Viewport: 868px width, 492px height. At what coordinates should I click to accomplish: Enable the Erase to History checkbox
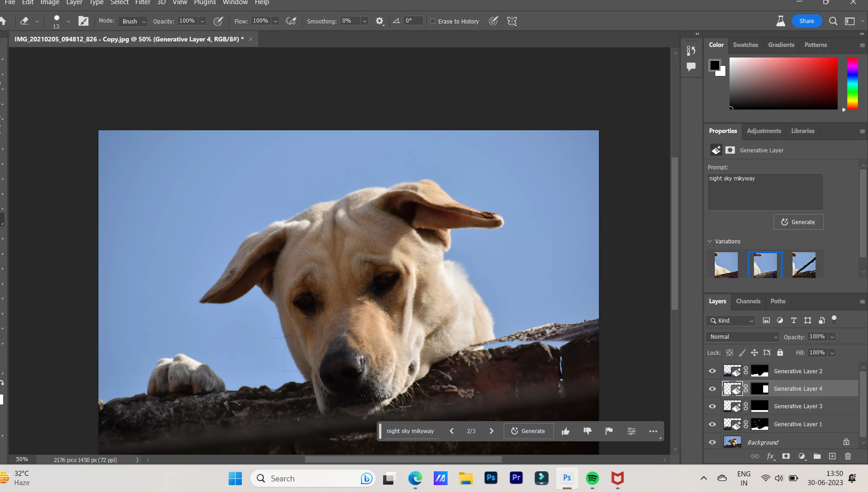[x=433, y=21]
